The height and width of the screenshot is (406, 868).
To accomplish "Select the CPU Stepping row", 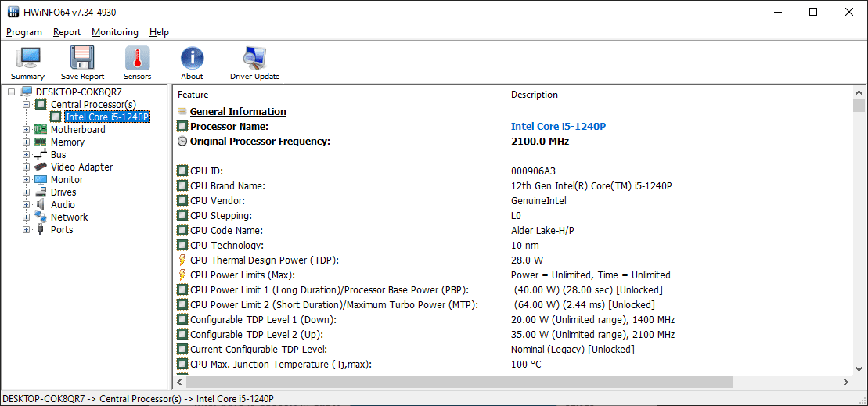I will tap(513, 215).
